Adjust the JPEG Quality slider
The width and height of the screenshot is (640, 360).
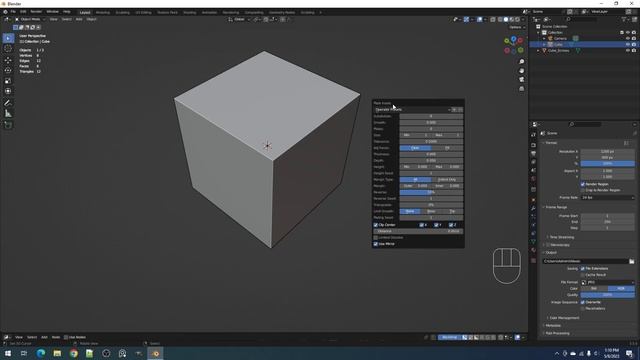click(x=607, y=295)
